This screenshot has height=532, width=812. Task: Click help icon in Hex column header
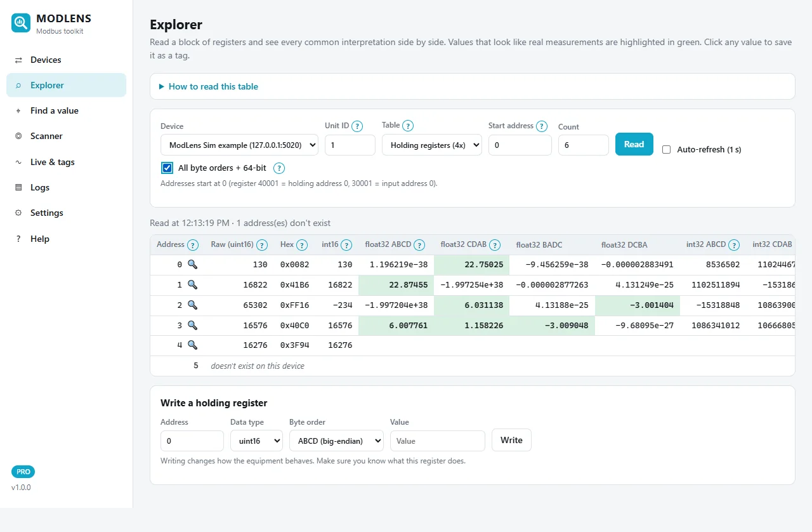[x=302, y=245]
